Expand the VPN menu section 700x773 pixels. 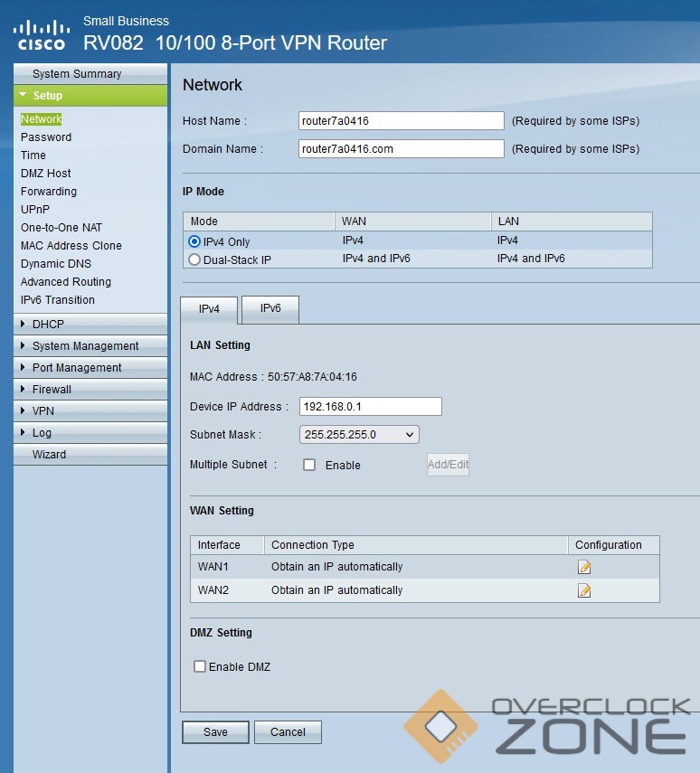(90, 410)
